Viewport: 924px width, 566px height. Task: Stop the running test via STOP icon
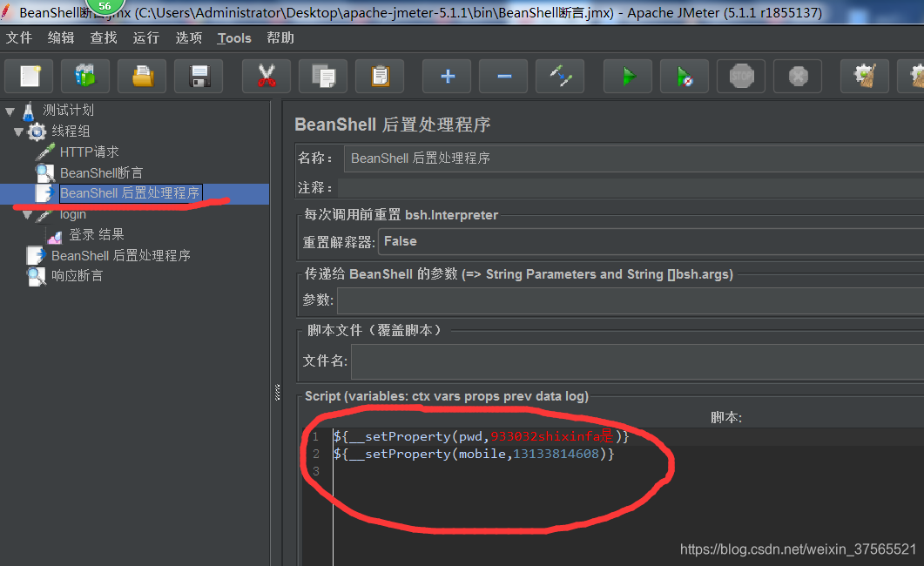pyautogui.click(x=741, y=76)
